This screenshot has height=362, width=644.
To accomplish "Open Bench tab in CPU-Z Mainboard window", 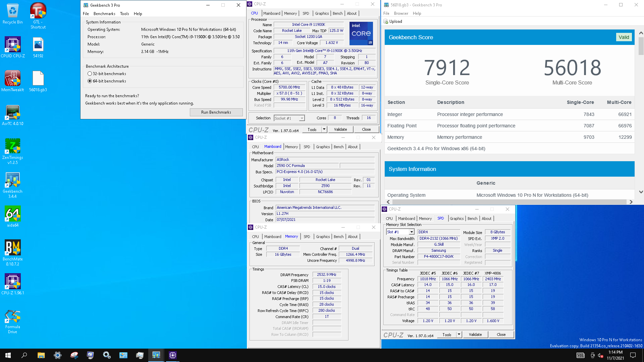I will (338, 147).
